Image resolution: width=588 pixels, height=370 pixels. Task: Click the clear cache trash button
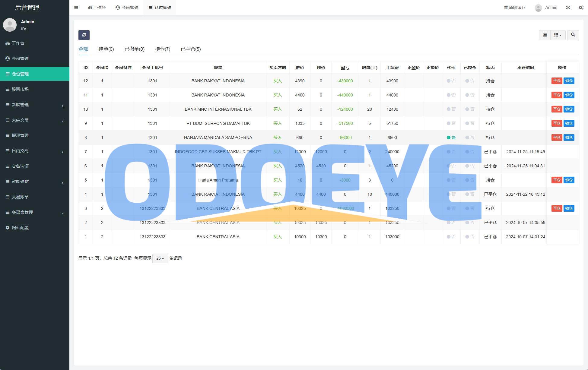pyautogui.click(x=515, y=8)
